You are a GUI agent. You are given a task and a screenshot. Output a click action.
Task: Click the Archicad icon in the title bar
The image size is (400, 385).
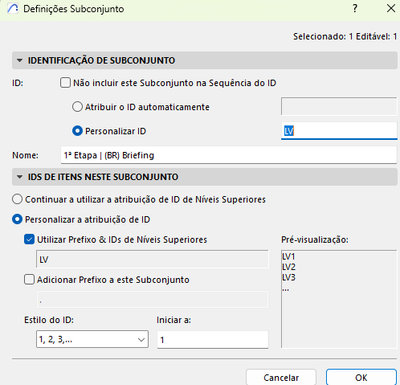[x=13, y=8]
